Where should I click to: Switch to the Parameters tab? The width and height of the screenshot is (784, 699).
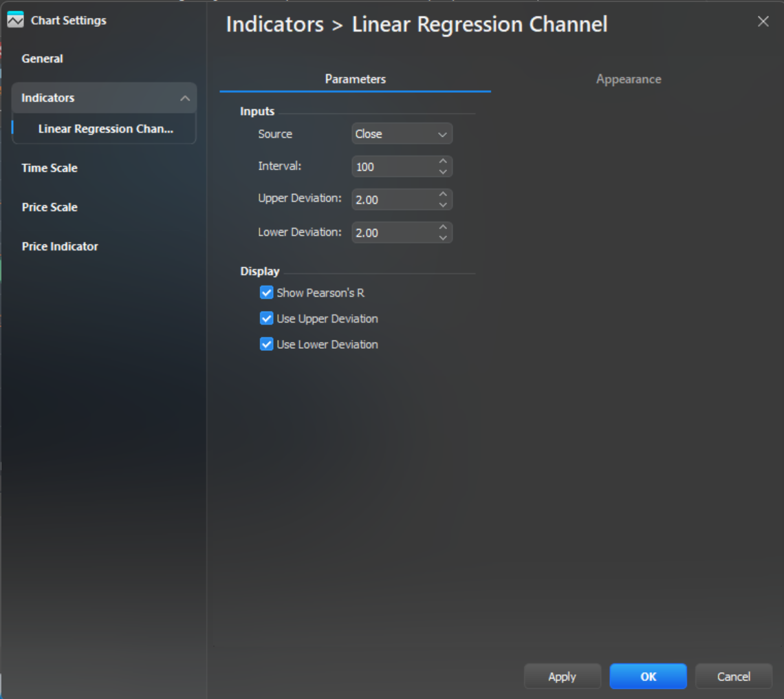pos(355,79)
